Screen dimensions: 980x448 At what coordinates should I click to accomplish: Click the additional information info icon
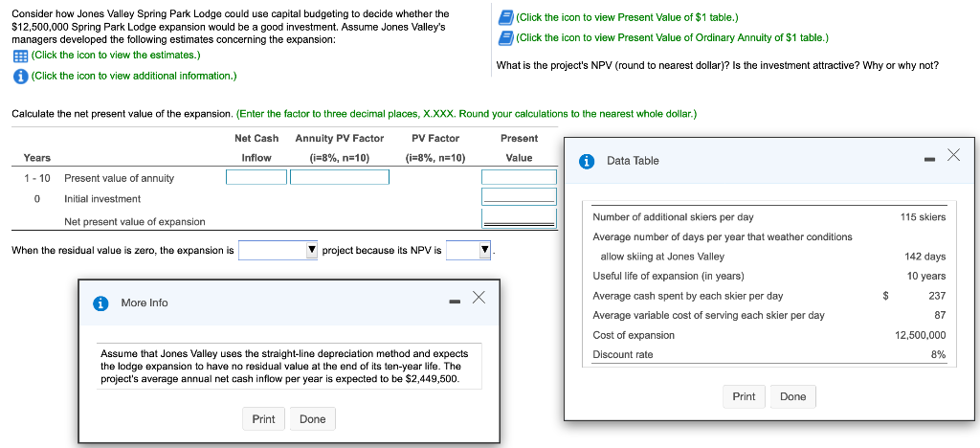click(x=20, y=77)
